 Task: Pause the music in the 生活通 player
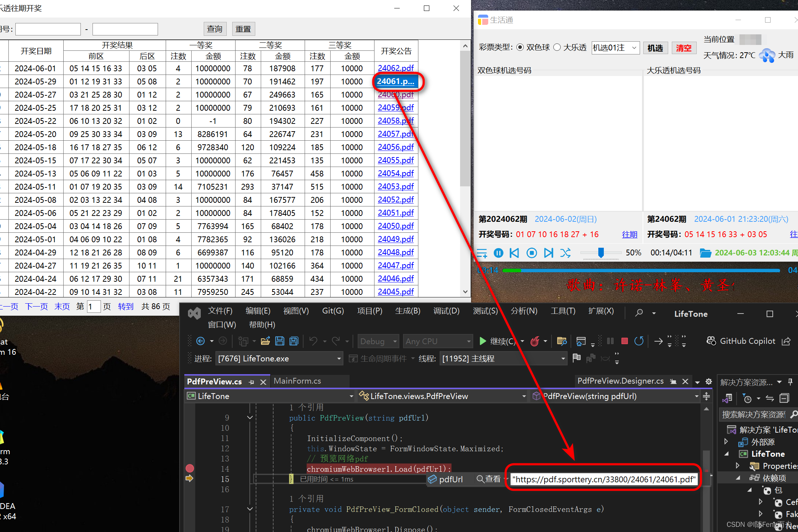tap(498, 253)
